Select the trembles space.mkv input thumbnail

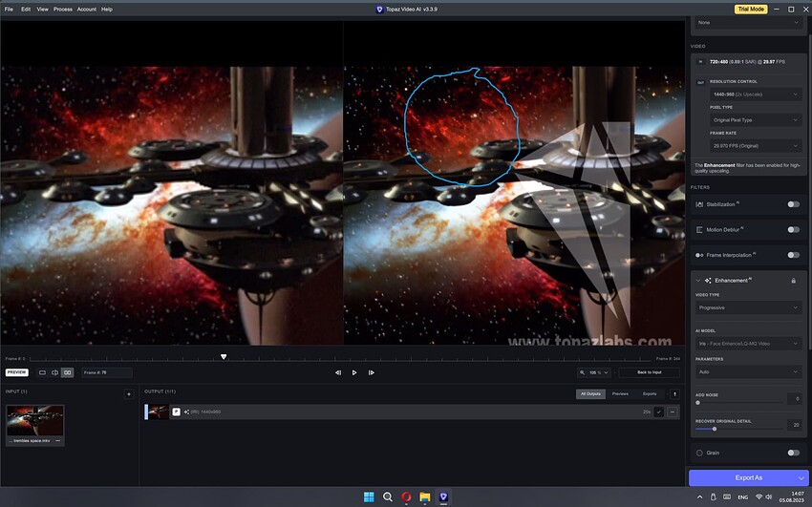point(34,421)
